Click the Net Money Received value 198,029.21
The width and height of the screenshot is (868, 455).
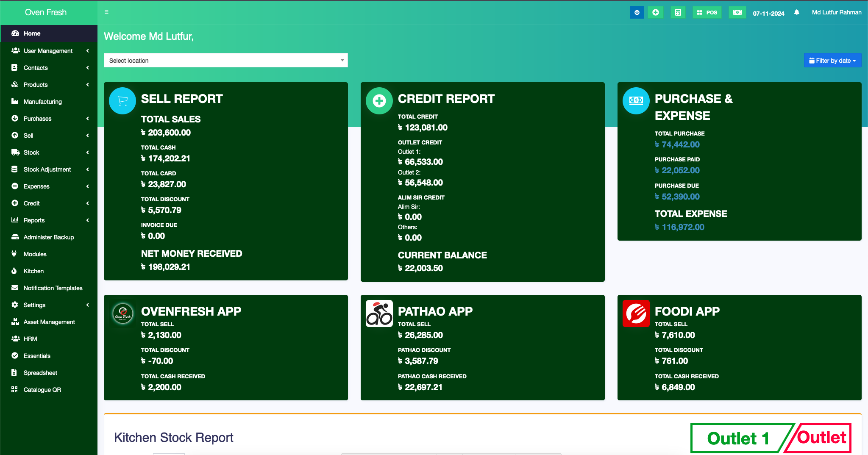[166, 267]
